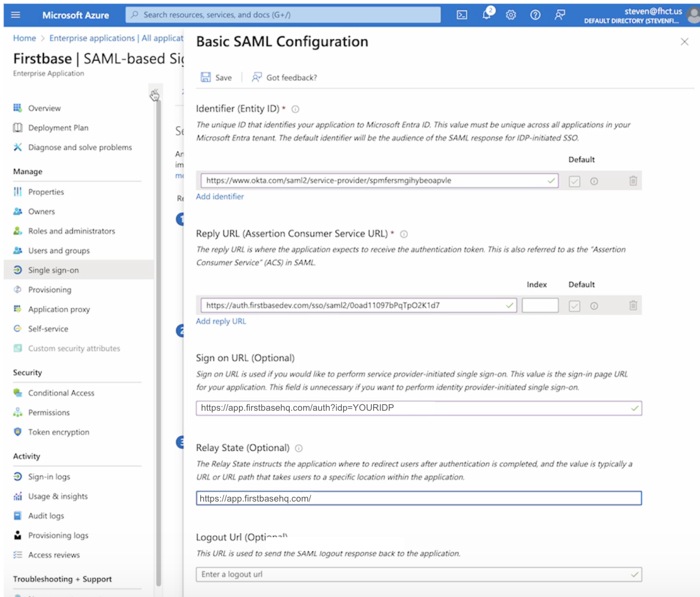Edit the Sign on URL field

click(419, 408)
